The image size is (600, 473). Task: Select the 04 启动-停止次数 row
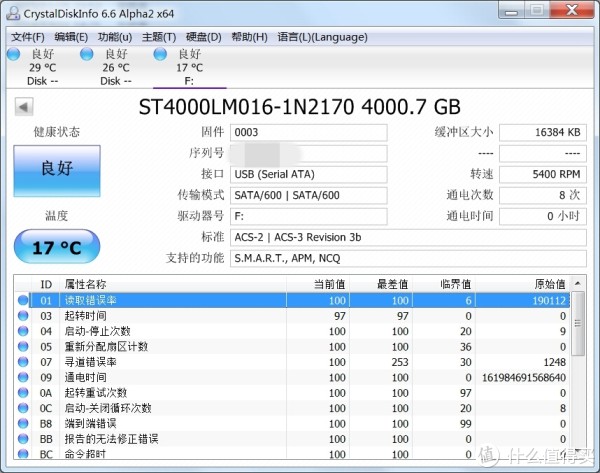[x=293, y=331]
